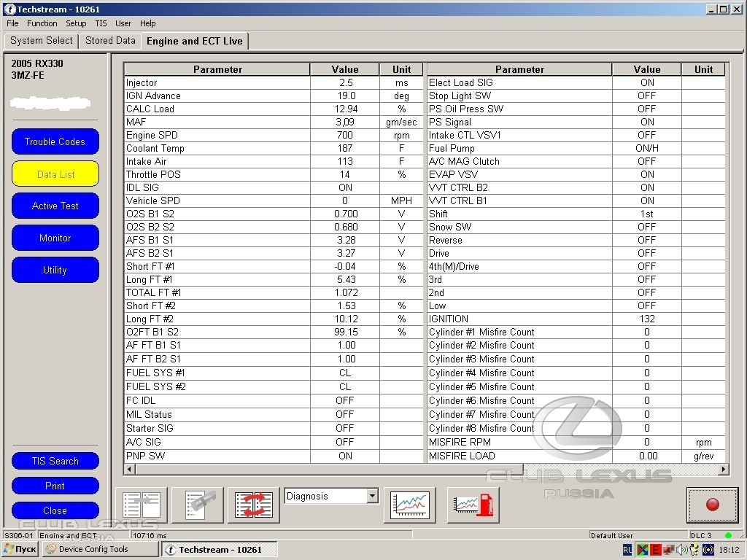This screenshot has width=747, height=560.
Task: Click the TIS Search button
Action: (55, 461)
